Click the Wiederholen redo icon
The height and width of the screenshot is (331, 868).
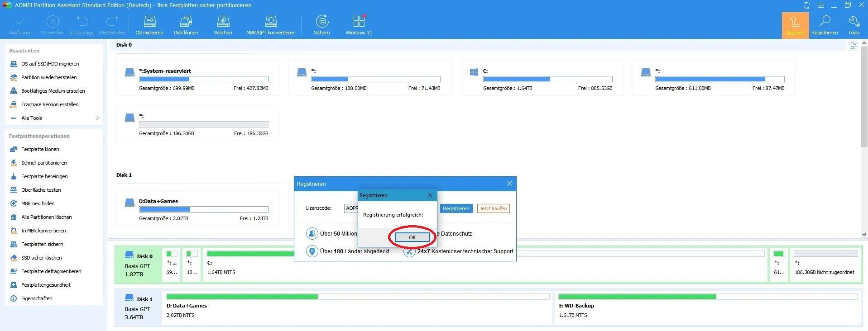[112, 25]
